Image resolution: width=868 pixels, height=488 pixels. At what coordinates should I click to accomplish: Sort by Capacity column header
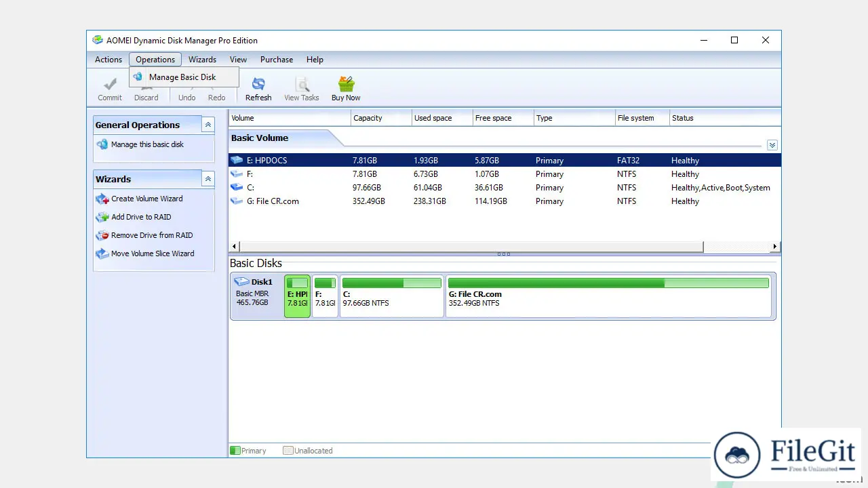pyautogui.click(x=381, y=118)
